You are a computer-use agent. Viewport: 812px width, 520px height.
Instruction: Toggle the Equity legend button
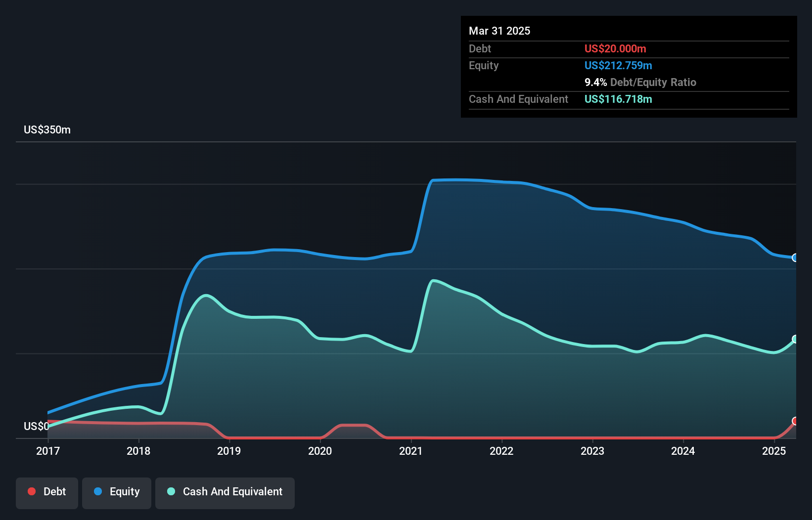coord(117,493)
